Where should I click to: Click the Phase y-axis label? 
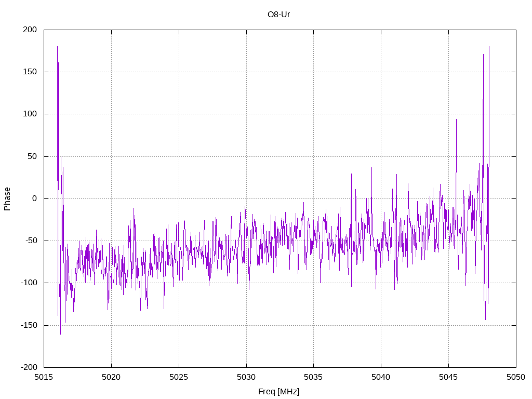tap(7, 199)
